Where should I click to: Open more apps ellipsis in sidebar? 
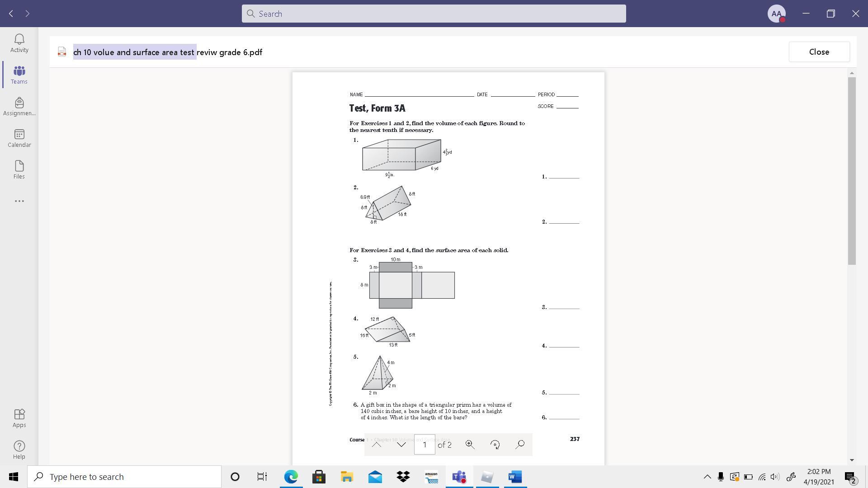[19, 201]
